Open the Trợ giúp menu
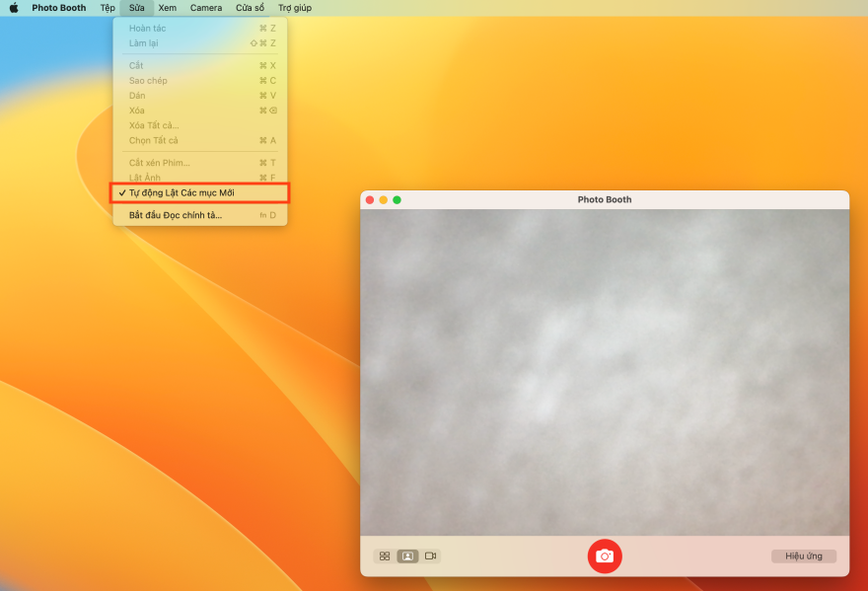The image size is (868, 591). (295, 8)
